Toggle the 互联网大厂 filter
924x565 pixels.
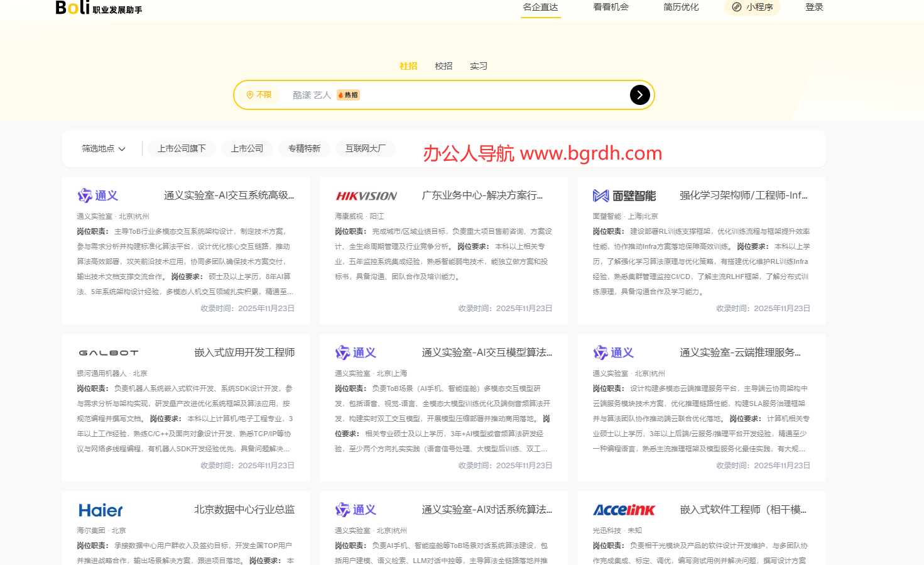(x=366, y=148)
